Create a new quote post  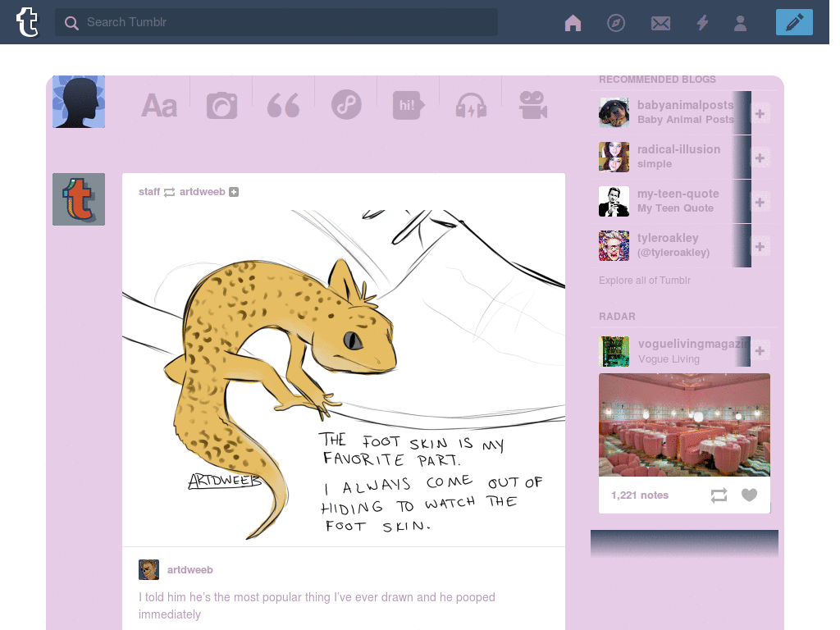(x=283, y=105)
